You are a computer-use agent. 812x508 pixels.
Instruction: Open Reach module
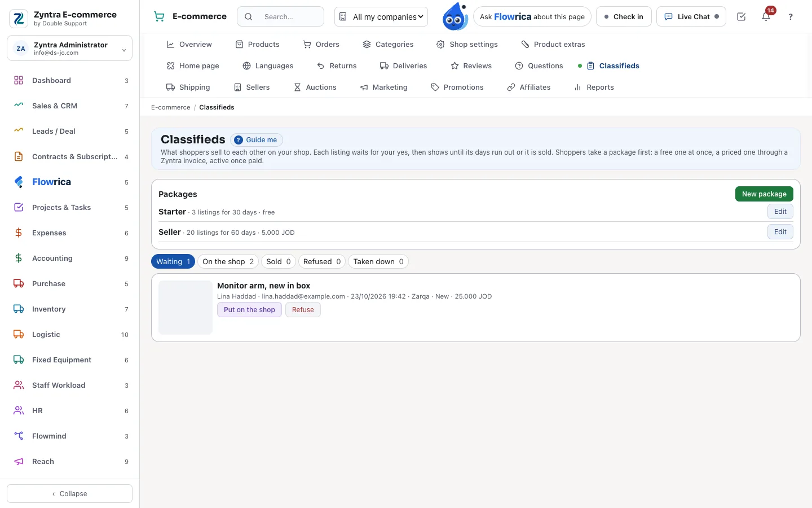coord(70,462)
